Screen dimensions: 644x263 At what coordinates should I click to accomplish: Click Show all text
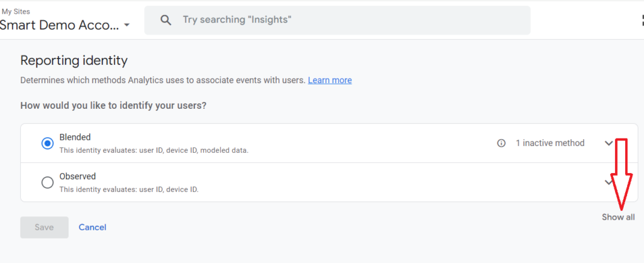(618, 217)
